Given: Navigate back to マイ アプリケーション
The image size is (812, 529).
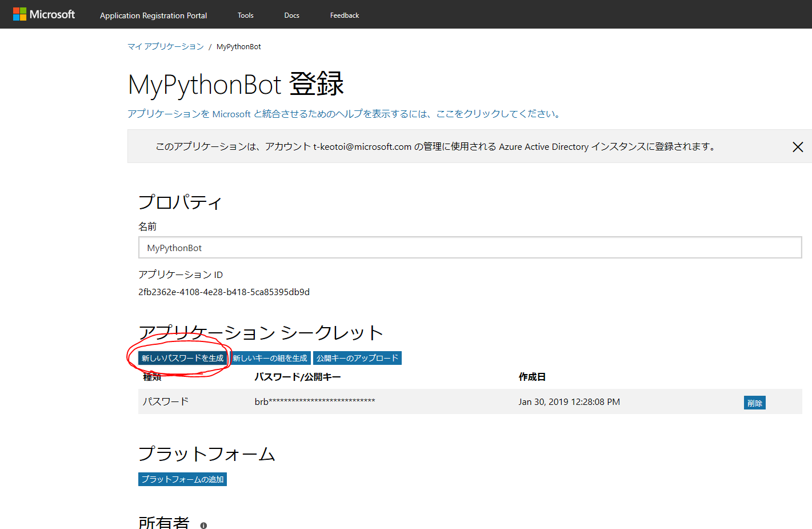Looking at the screenshot, I should tap(165, 46).
